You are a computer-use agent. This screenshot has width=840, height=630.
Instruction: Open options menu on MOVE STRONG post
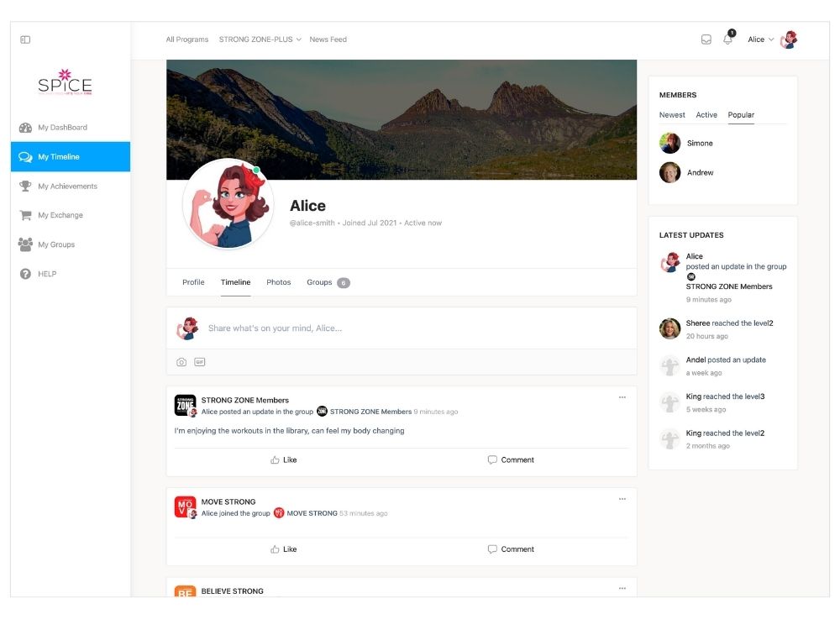pyautogui.click(x=622, y=499)
